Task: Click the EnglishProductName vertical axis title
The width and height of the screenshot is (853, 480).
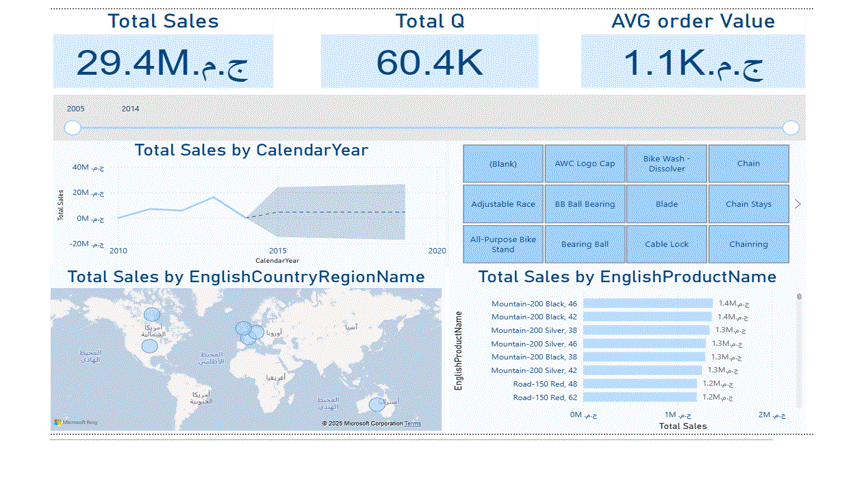Action: (x=459, y=351)
